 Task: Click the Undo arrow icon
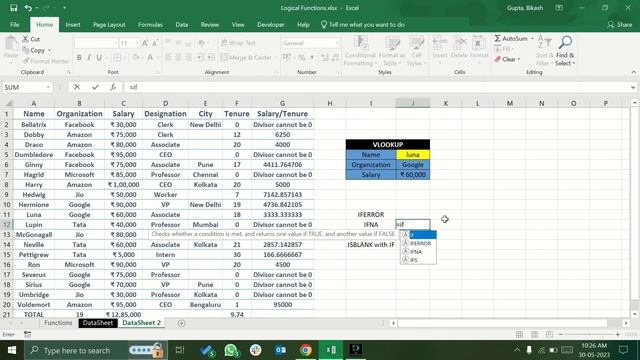point(28,8)
